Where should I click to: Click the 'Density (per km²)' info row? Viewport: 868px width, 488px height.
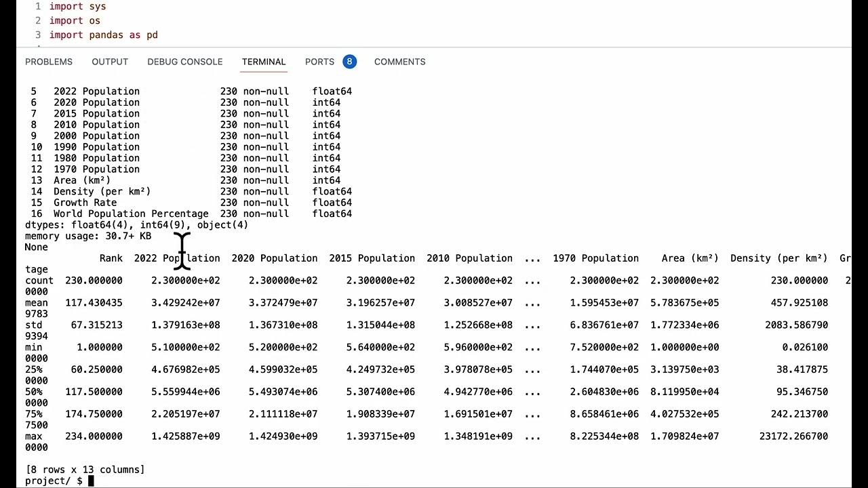(x=191, y=192)
